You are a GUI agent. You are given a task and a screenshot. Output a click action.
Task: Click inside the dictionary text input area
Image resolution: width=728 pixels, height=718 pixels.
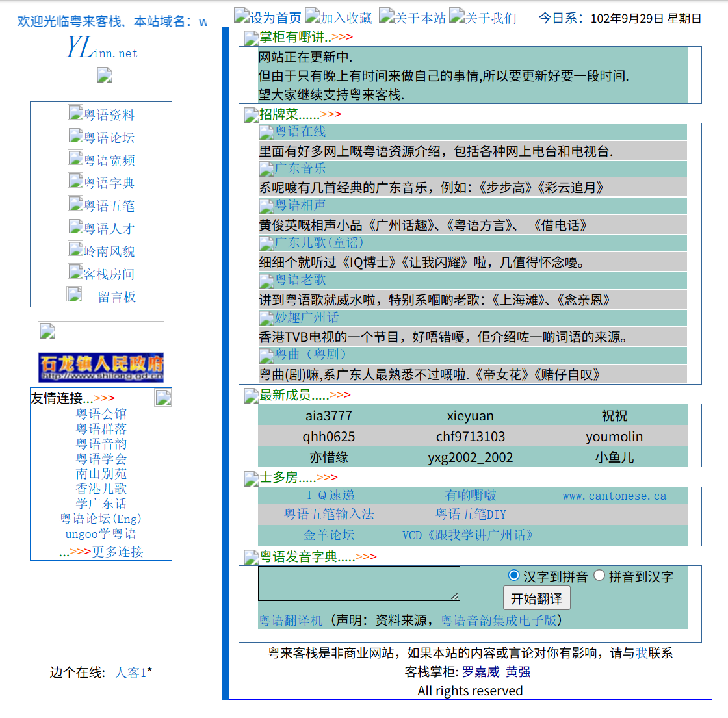(x=359, y=583)
